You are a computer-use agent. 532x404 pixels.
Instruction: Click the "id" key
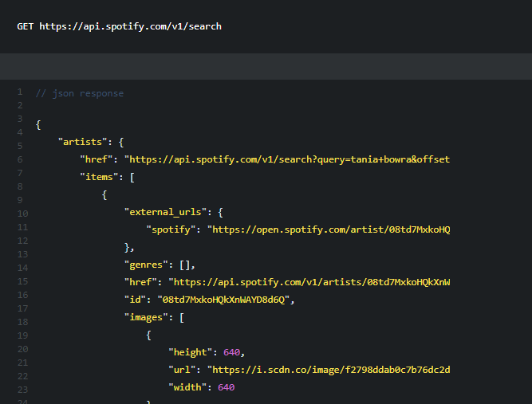coord(135,300)
